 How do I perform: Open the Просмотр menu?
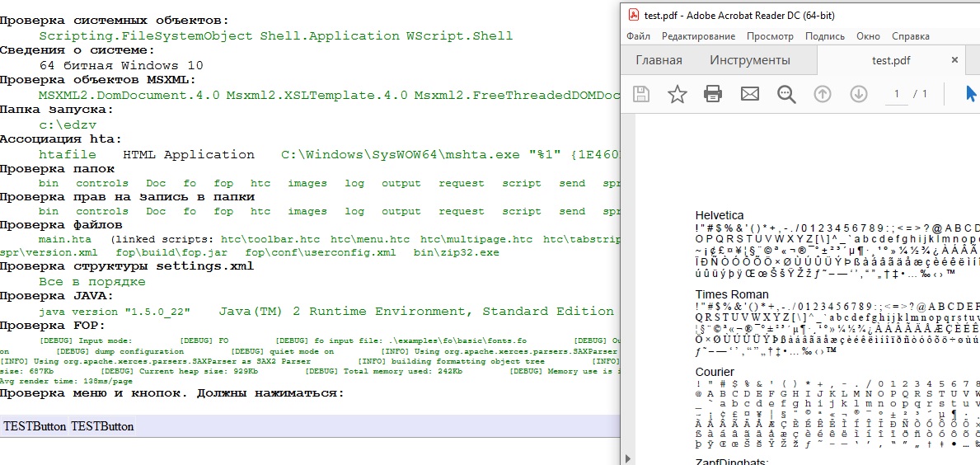(770, 37)
